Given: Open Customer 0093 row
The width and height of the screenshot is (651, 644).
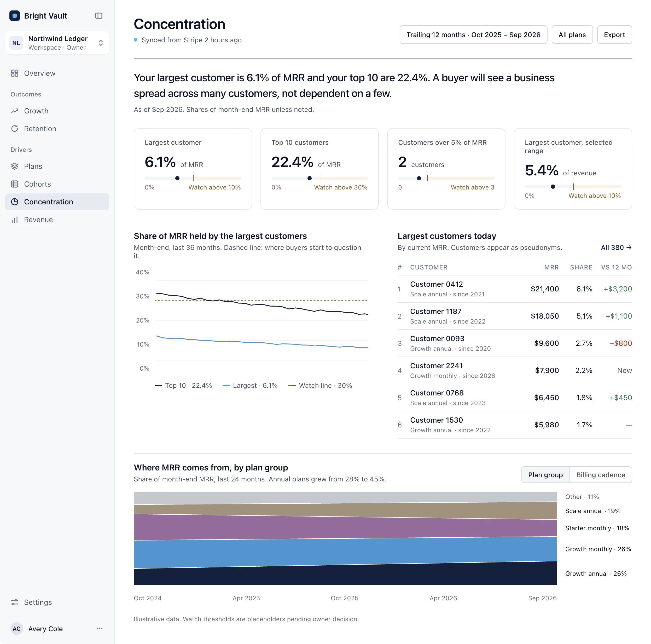Looking at the screenshot, I should pyautogui.click(x=515, y=343).
